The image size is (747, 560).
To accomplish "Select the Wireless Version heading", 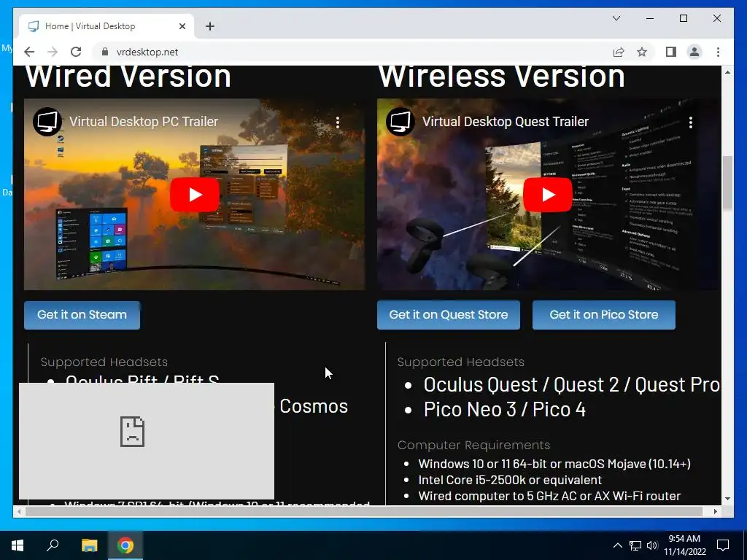I will click(x=501, y=76).
